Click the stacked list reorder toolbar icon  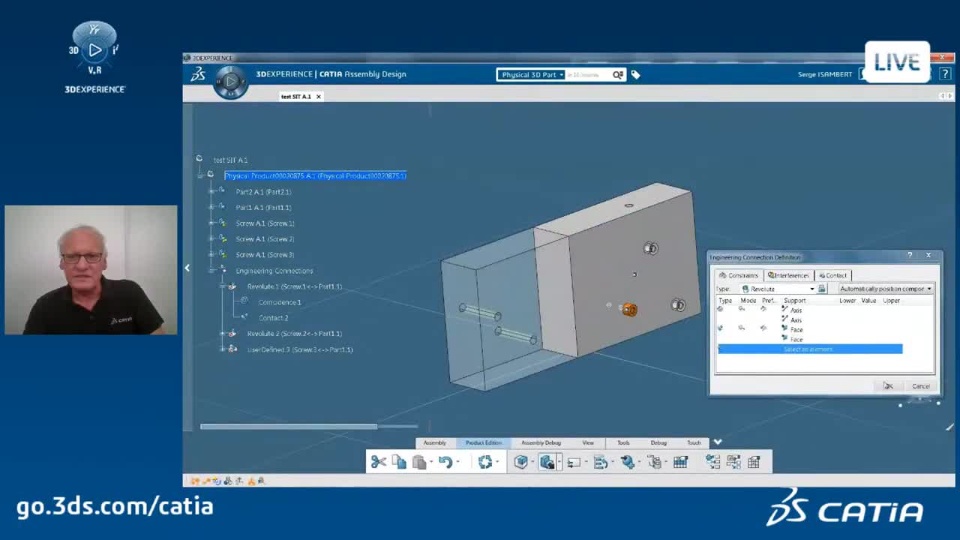pos(600,462)
